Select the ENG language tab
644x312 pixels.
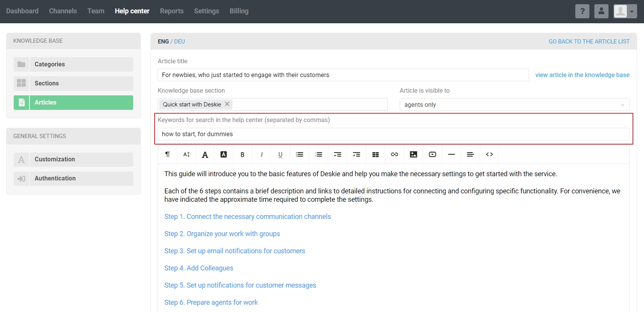coord(163,42)
